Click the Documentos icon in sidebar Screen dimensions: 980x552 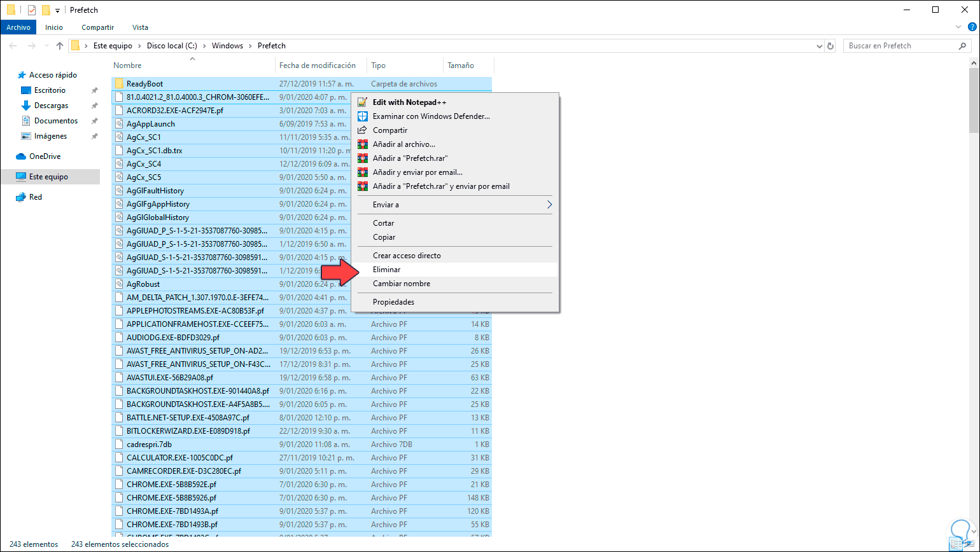[26, 121]
